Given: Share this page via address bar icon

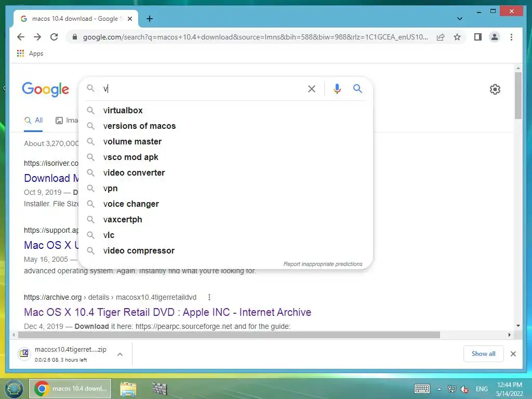Looking at the screenshot, I should (441, 37).
